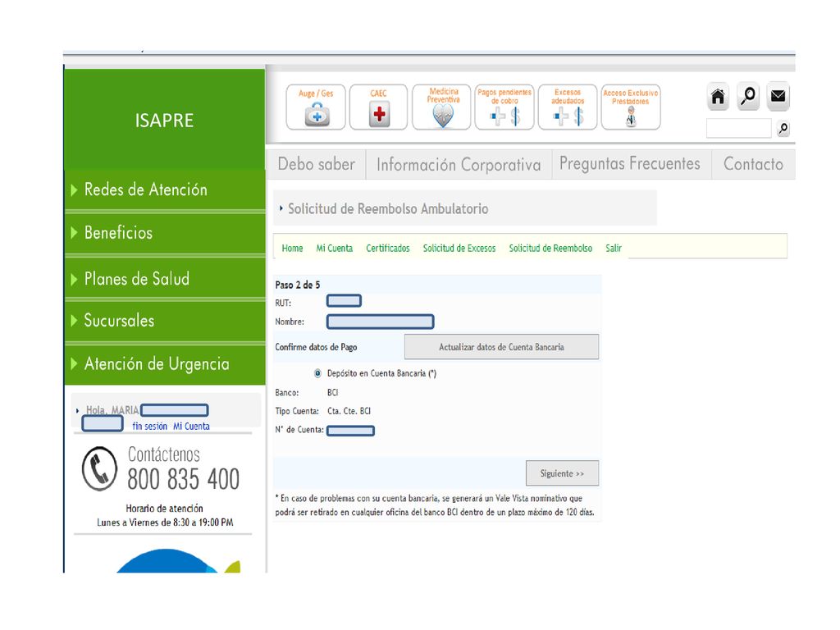Click the envelope mail icon
840x630 pixels.
(778, 97)
